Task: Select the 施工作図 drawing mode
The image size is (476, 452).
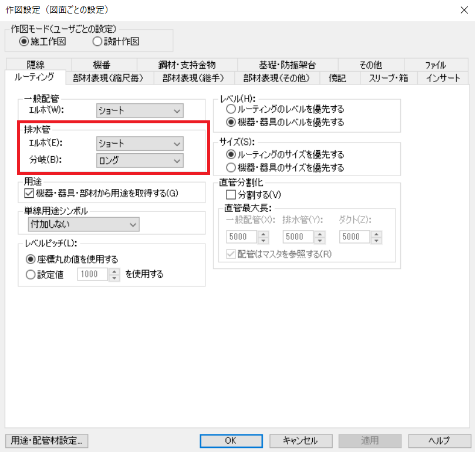Action: 24,41
